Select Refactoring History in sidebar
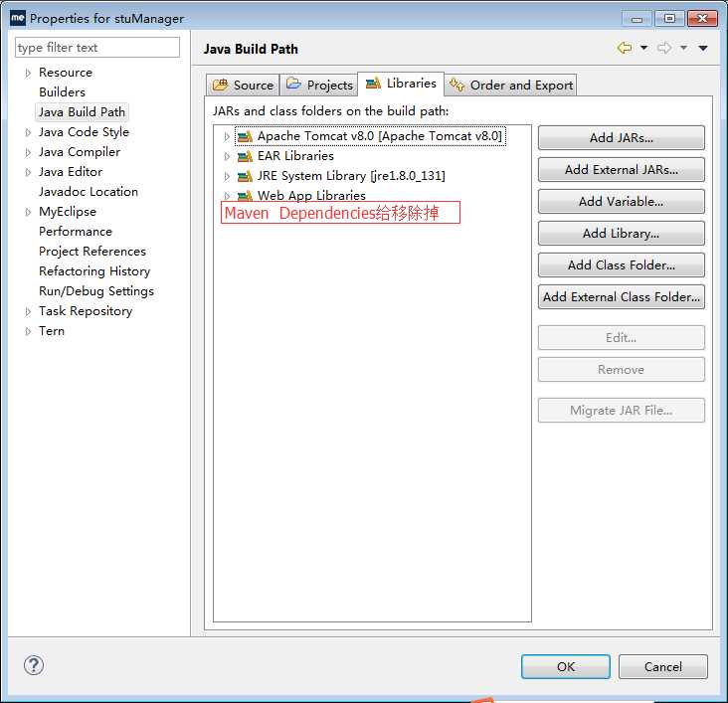Image resolution: width=728 pixels, height=703 pixels. (x=94, y=271)
